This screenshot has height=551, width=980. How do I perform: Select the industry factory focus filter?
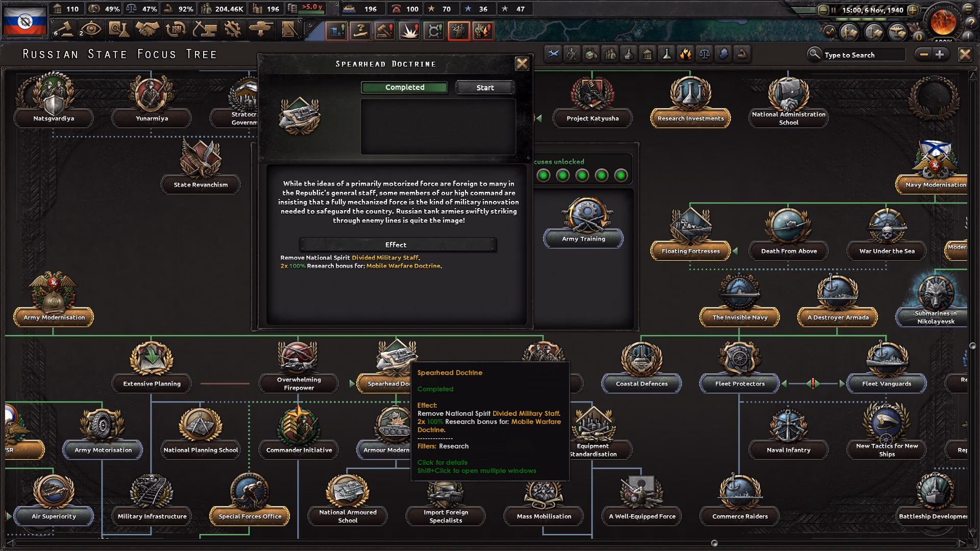point(591,55)
